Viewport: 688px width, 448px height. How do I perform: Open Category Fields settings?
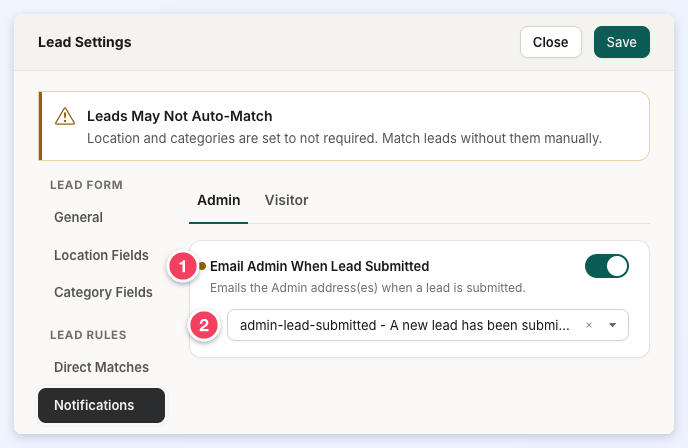tap(104, 292)
